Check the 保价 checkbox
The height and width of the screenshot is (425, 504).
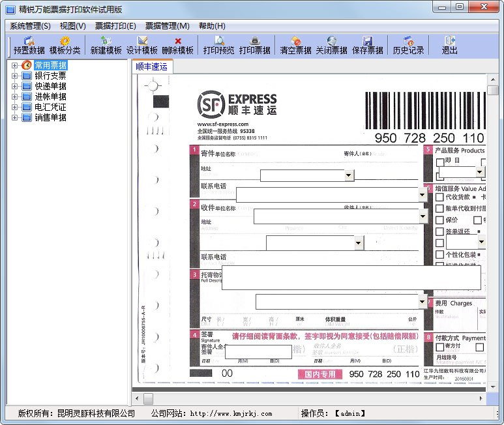pos(439,220)
